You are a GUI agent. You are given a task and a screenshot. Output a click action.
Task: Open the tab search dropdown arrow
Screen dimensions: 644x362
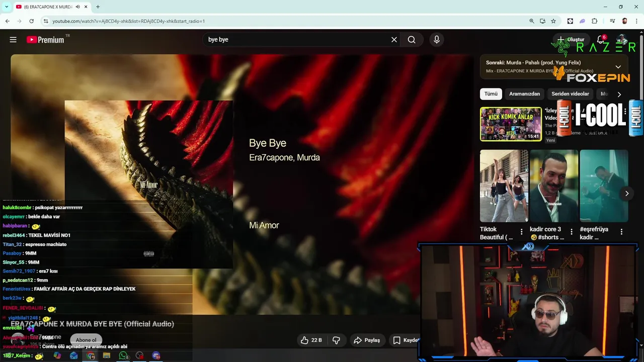click(x=7, y=7)
